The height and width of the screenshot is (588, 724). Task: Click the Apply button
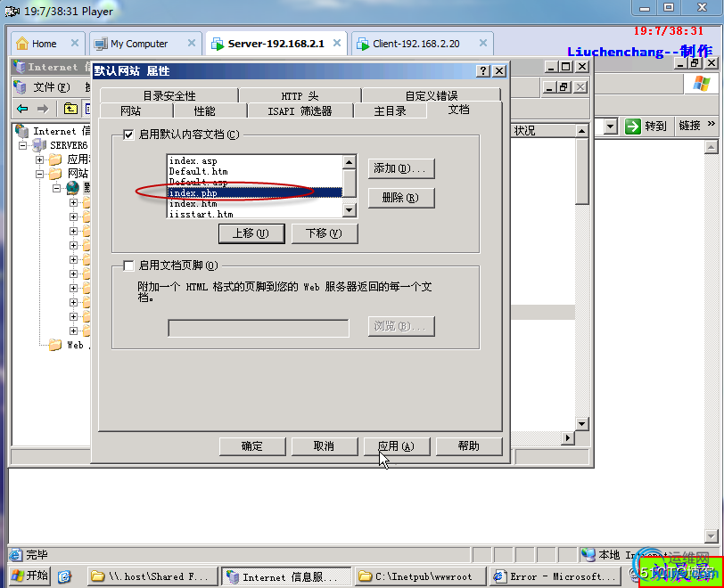[397, 446]
